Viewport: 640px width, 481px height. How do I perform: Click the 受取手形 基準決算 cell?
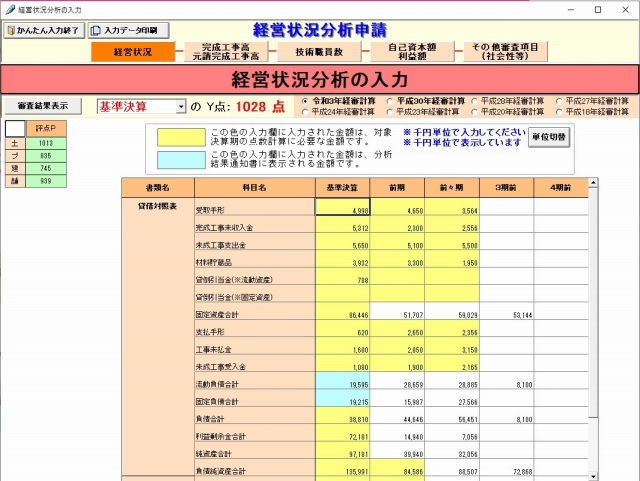(x=343, y=208)
